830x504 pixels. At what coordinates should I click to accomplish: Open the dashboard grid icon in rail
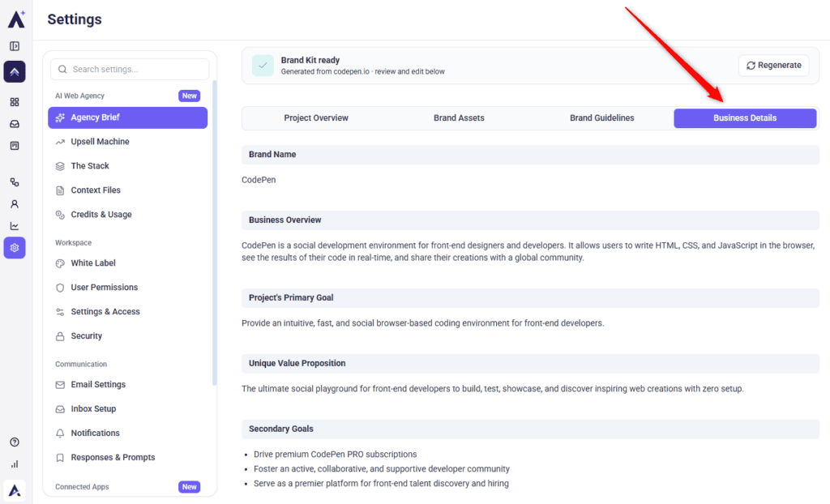click(x=15, y=101)
